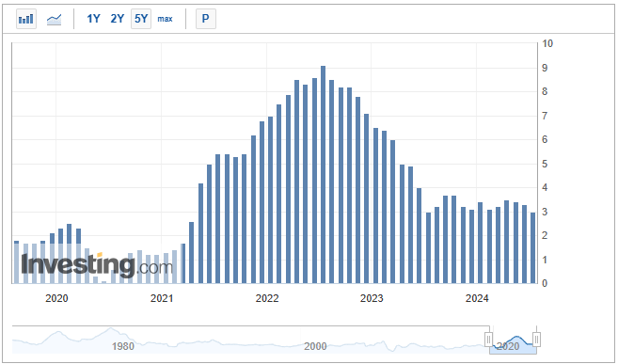Click the 2024 x-axis label
The image size is (618, 364).
[477, 298]
